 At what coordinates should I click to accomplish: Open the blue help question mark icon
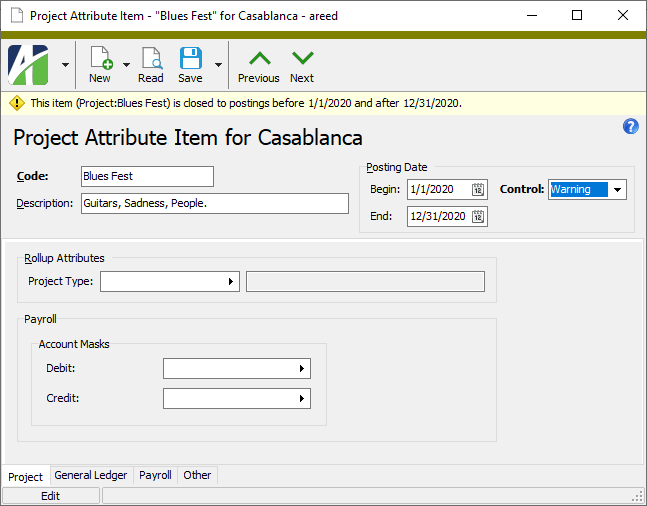(x=630, y=126)
